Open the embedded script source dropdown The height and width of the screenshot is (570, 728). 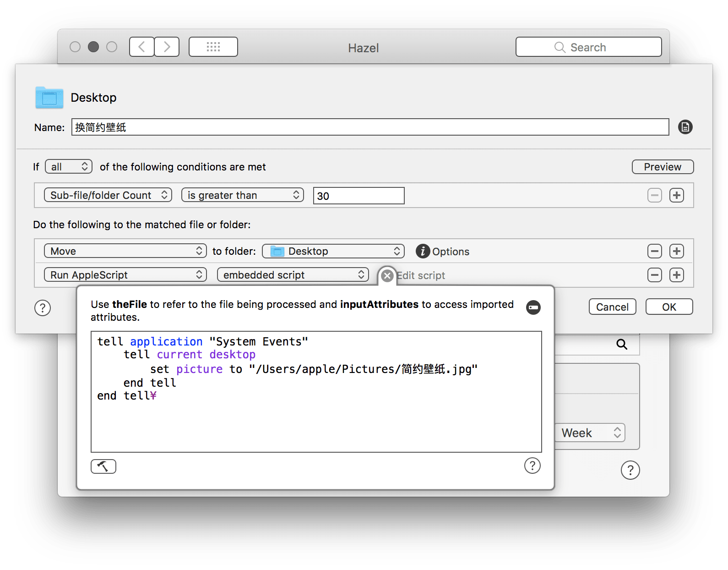click(293, 275)
